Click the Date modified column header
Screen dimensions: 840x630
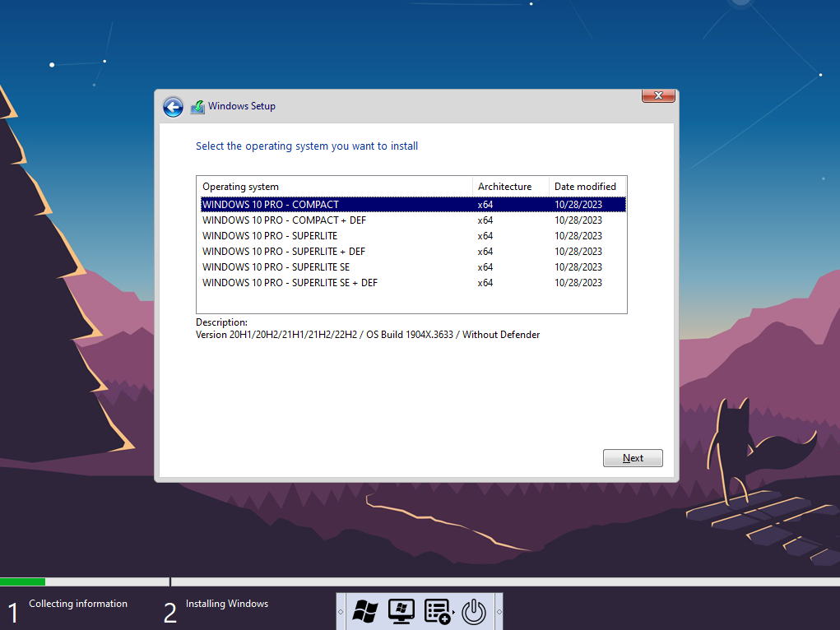pyautogui.click(x=587, y=187)
